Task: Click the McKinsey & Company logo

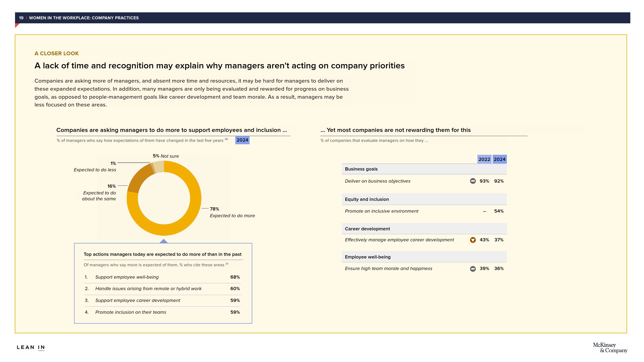Action: point(610,348)
